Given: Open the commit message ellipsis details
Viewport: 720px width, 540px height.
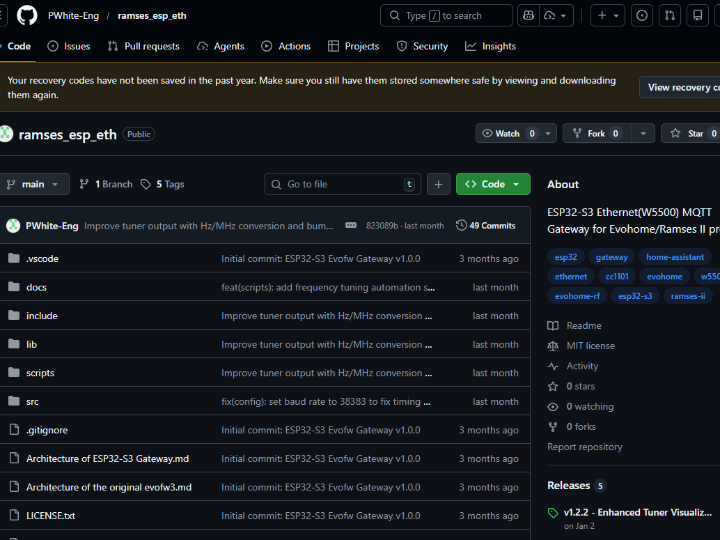Looking at the screenshot, I should (351, 226).
